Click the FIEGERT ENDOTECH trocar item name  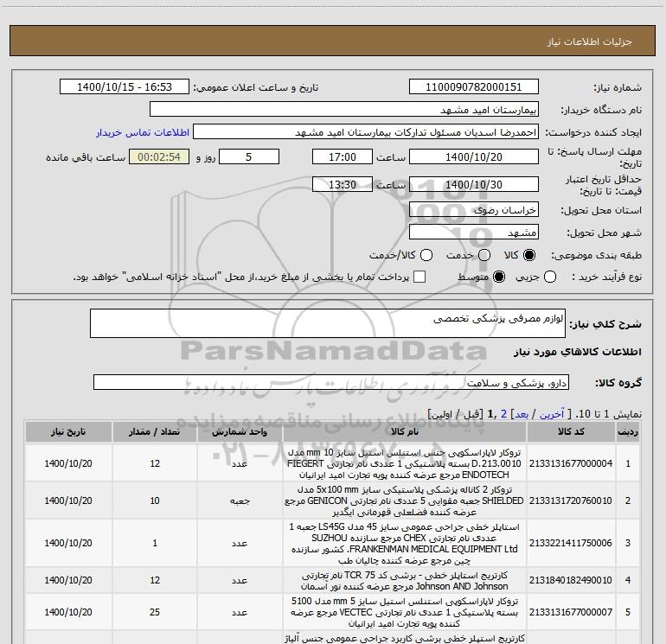click(405, 463)
